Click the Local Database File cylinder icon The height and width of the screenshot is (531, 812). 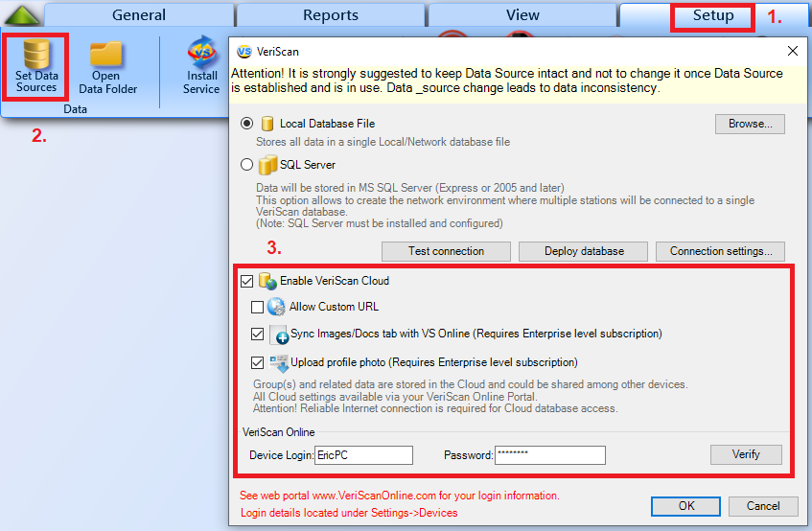(267, 124)
